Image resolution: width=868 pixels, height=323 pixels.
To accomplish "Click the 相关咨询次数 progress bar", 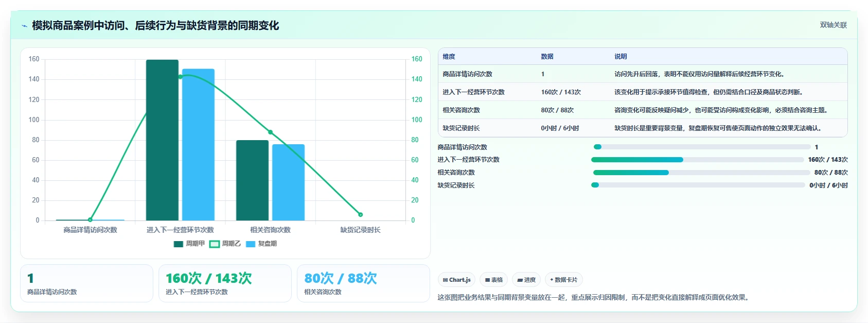I will click(x=702, y=173).
